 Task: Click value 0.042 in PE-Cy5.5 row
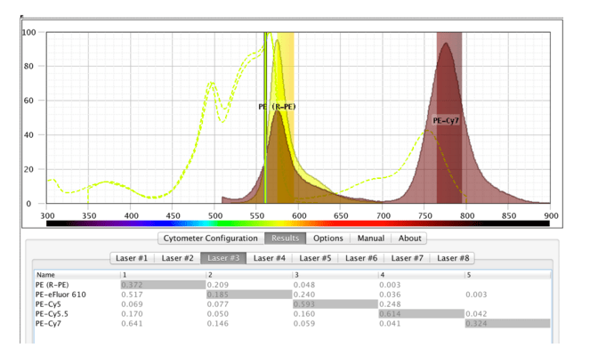476,314
